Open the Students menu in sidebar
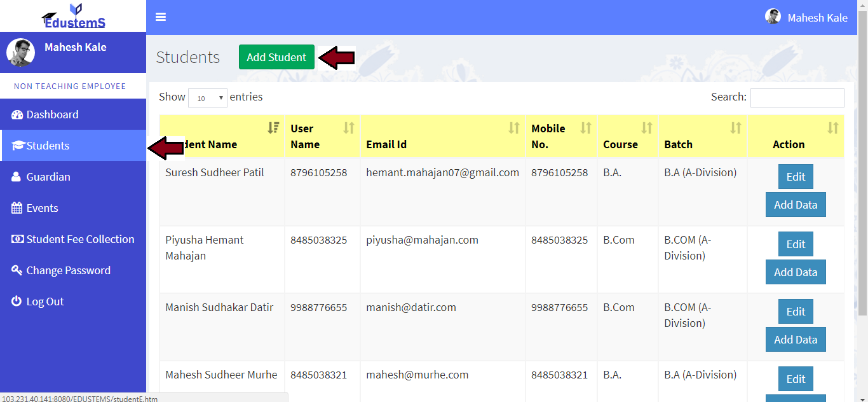The width and height of the screenshot is (868, 402). pyautogui.click(x=48, y=146)
